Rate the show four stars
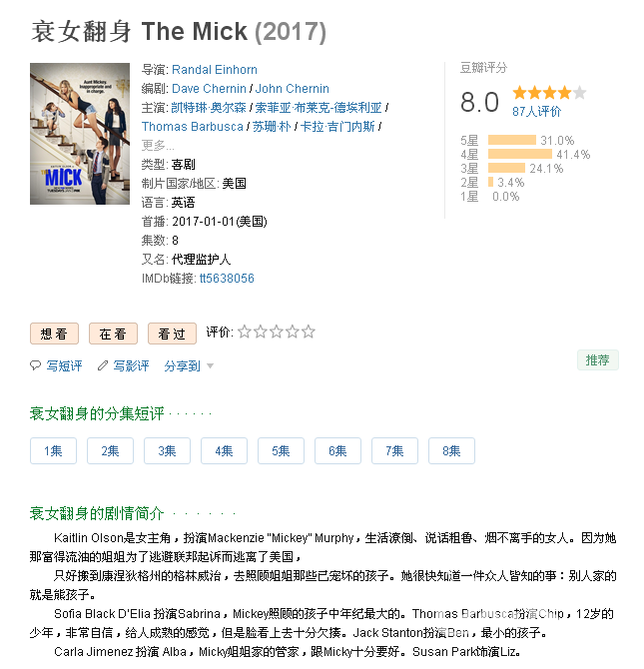Image resolution: width=644 pixels, height=669 pixels. point(293,332)
